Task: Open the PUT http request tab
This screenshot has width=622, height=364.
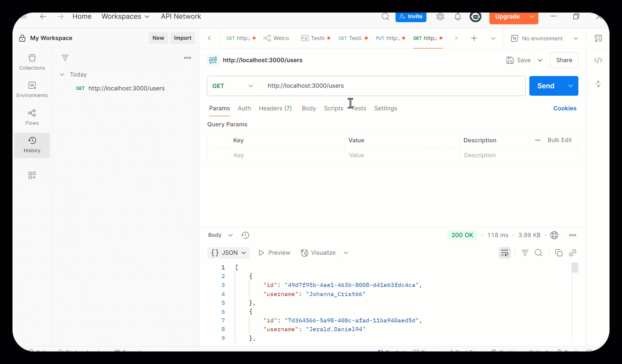Action: [x=390, y=38]
